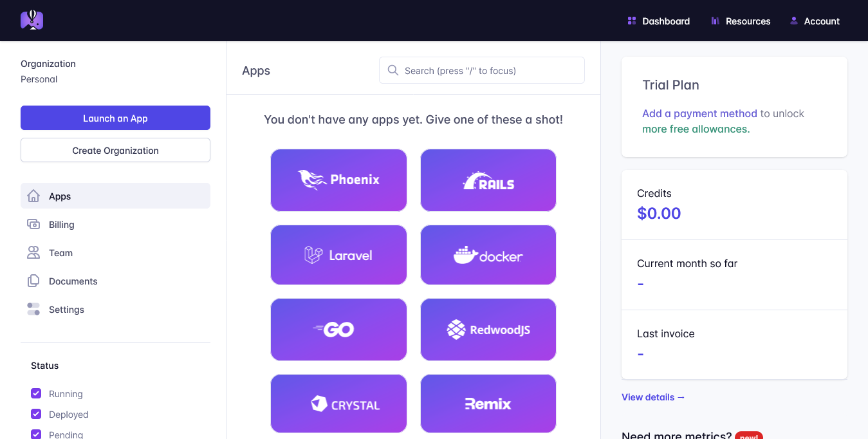Open the Account nav item
Image resolution: width=868 pixels, height=439 pixels.
(815, 21)
